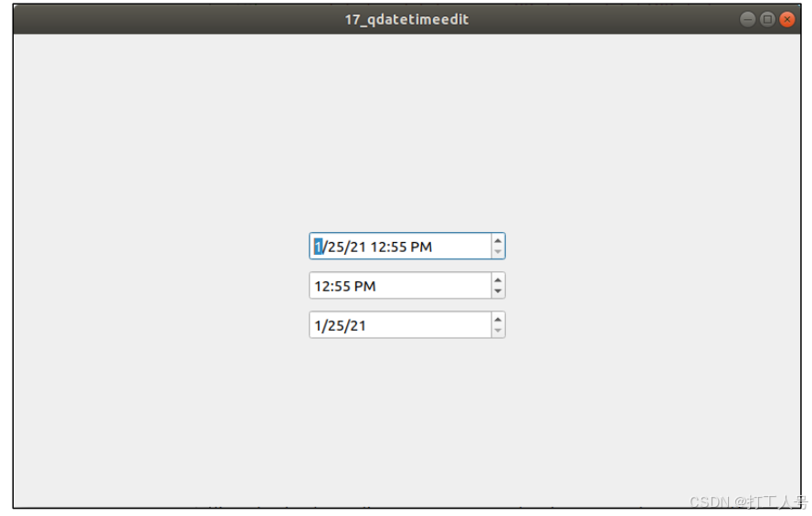Minimize the 17_qdatetimeedit window
This screenshot has width=812, height=516.
coord(747,20)
